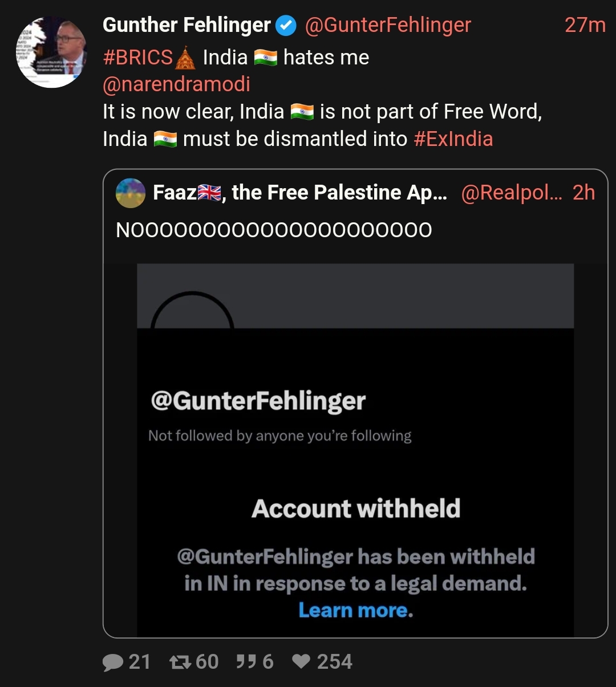Open the #ExIndia hashtag
Screen dimensions: 616x687
click(453, 139)
